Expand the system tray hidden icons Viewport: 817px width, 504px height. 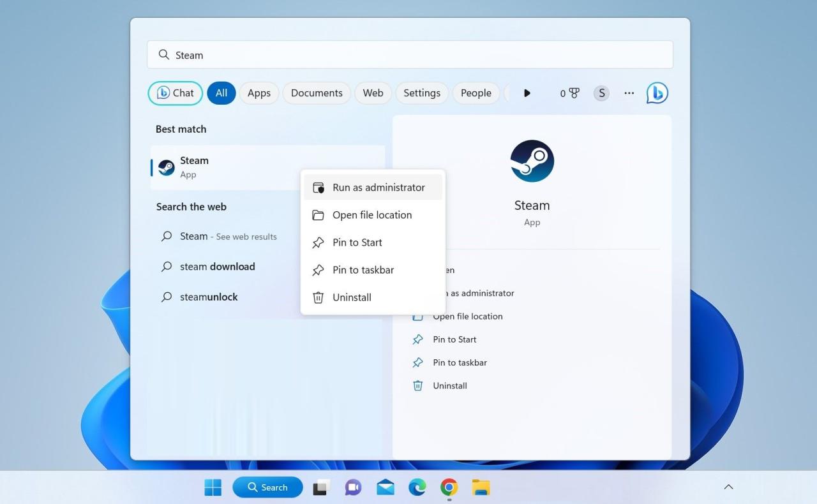[x=728, y=487]
